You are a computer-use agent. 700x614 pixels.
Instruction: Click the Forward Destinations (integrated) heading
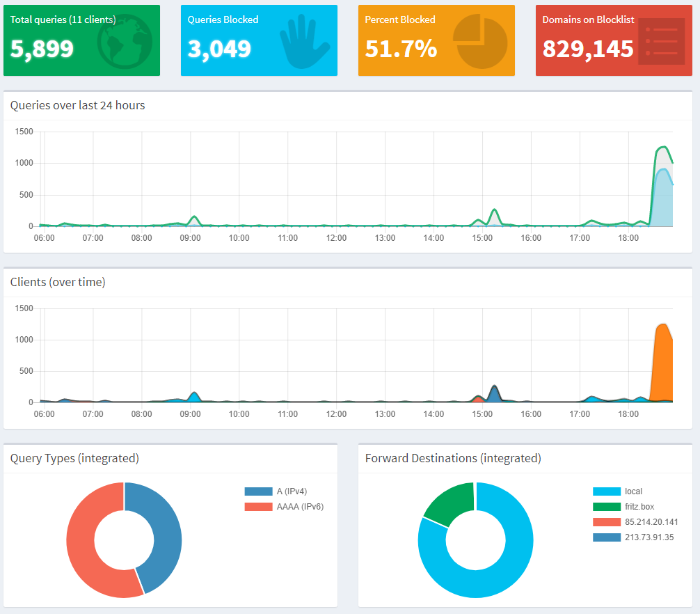[x=453, y=459]
